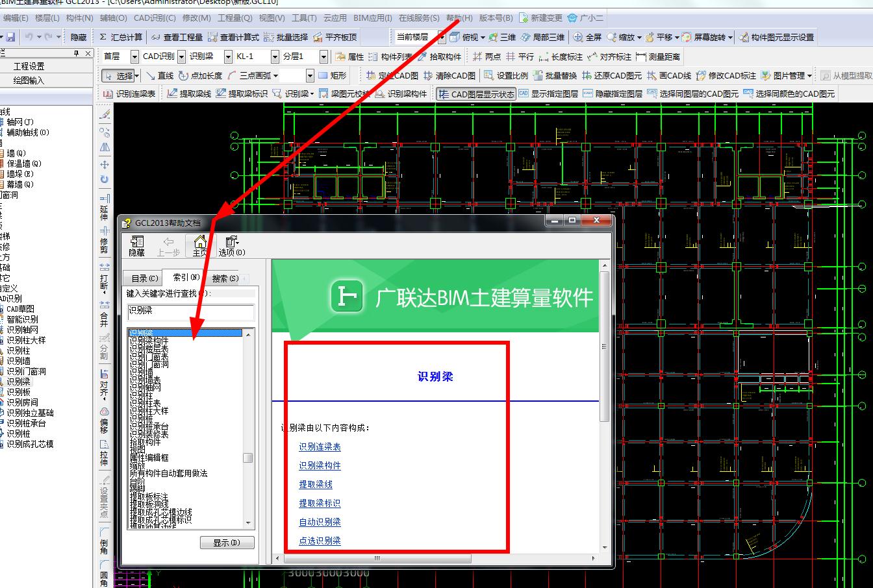
Task: Click 选择同颜色的CAD图元 tool
Action: 789,93
